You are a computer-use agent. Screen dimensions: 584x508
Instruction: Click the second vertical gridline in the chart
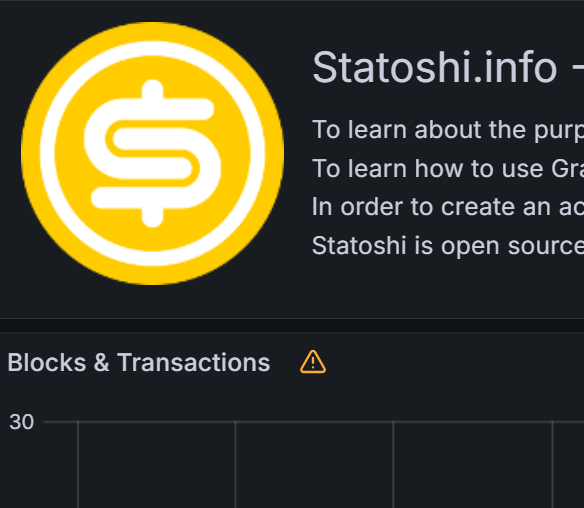pyautogui.click(x=235, y=465)
